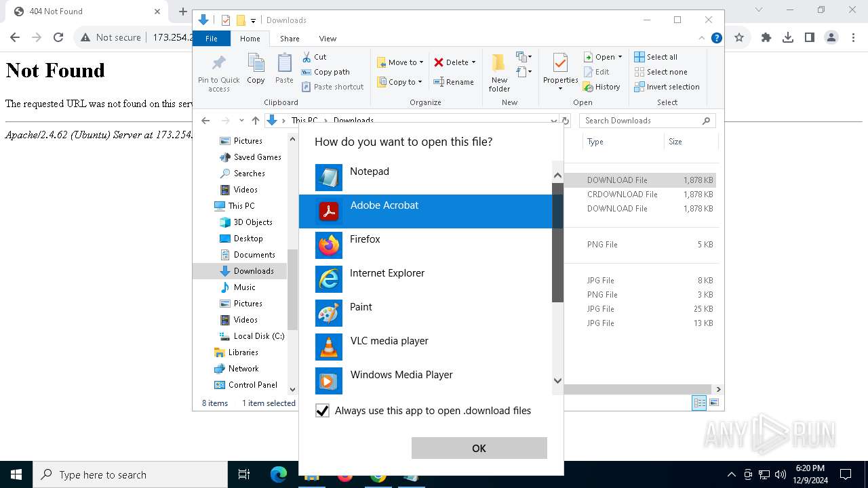
Task: Click Rename in Organize group
Action: click(454, 82)
